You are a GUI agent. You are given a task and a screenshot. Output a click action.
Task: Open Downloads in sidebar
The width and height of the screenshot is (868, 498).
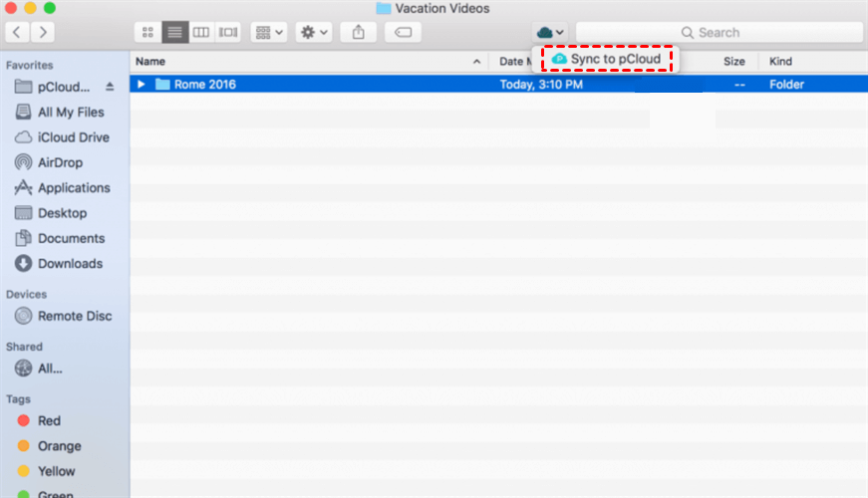tap(59, 263)
